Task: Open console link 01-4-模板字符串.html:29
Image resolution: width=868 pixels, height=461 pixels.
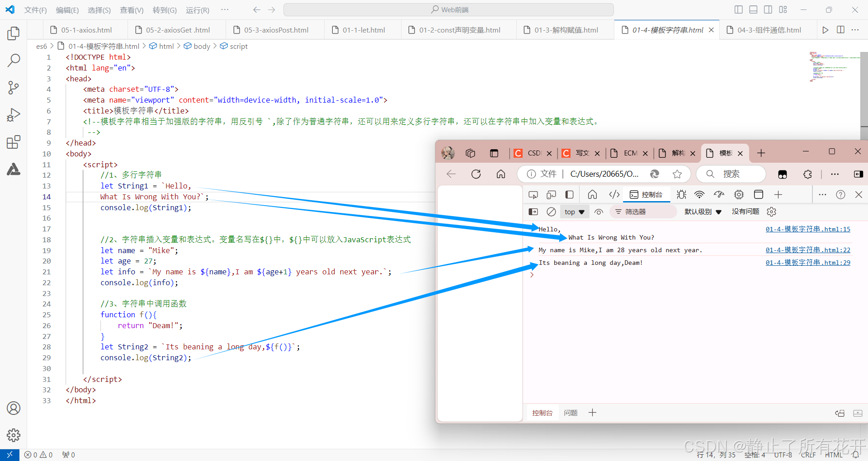Action: [808, 263]
